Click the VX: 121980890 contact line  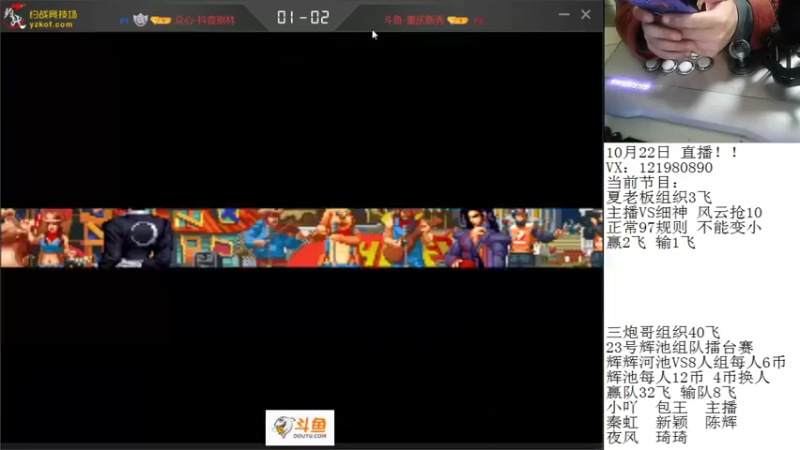[x=659, y=167]
